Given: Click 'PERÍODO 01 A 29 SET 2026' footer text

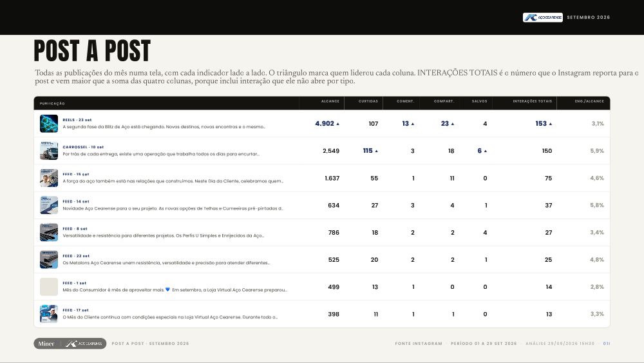Looking at the screenshot, I should click(484, 344).
